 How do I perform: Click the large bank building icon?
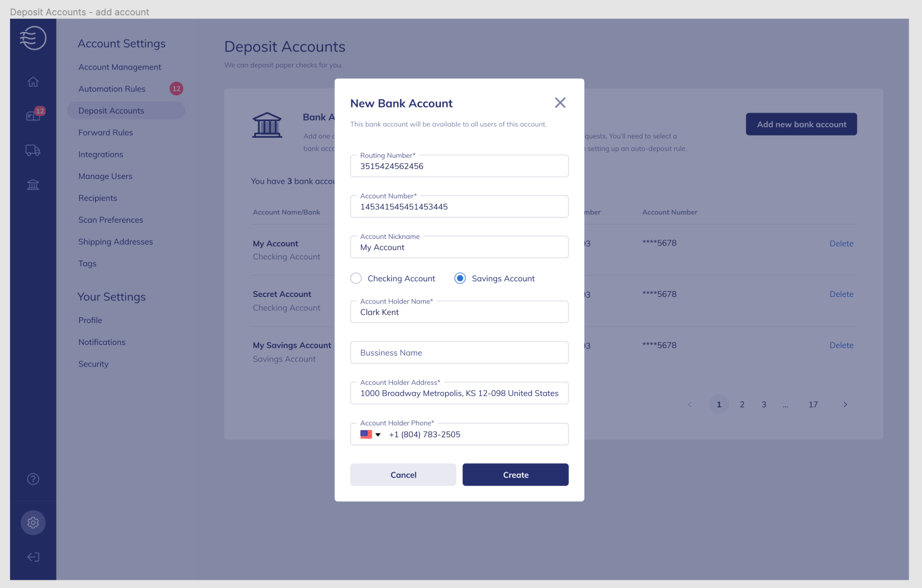tap(267, 125)
